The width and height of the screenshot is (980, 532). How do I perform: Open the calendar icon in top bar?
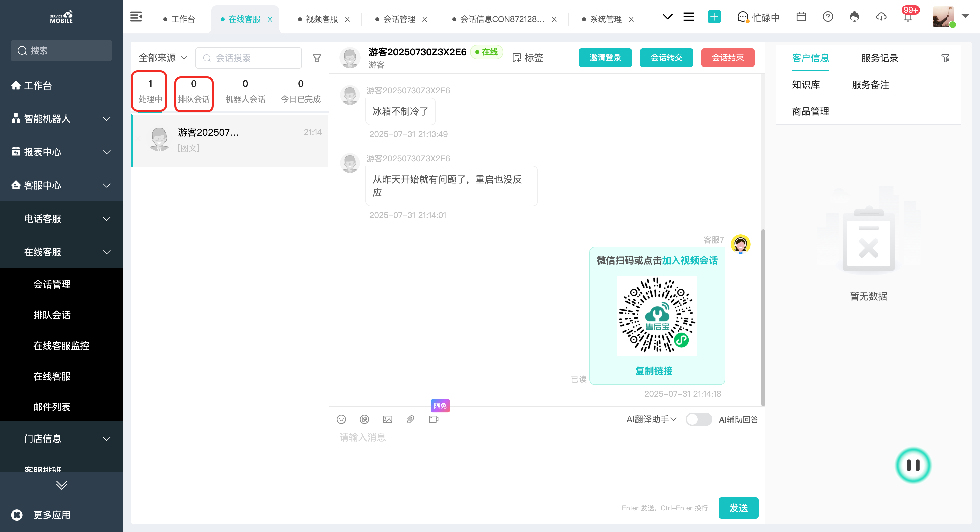(801, 17)
